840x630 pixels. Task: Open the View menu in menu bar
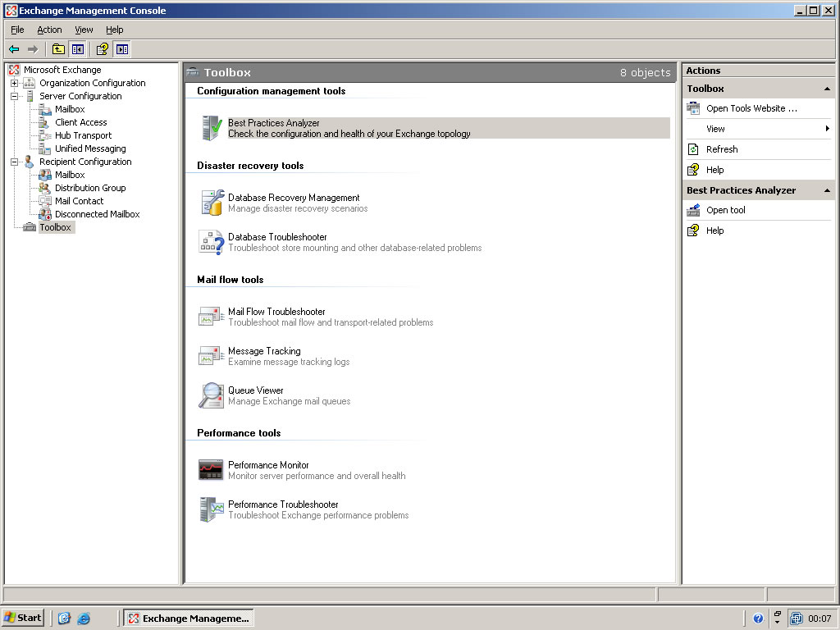84,30
